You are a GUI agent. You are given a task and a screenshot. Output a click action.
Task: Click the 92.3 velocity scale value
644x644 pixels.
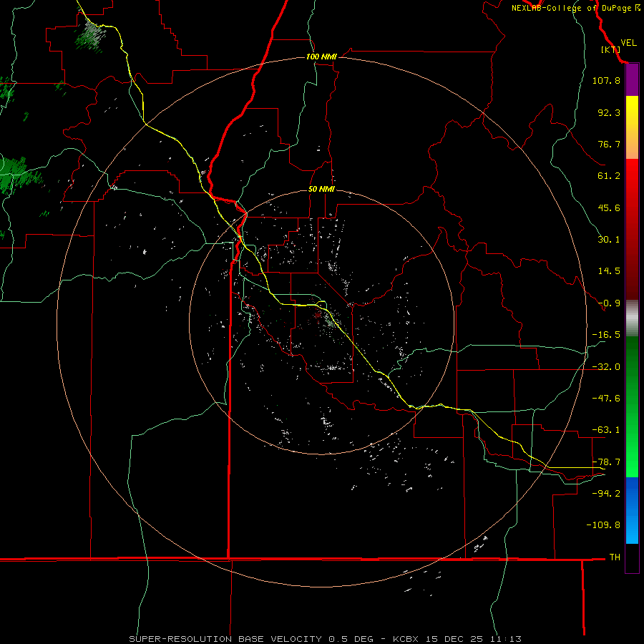[609, 112]
